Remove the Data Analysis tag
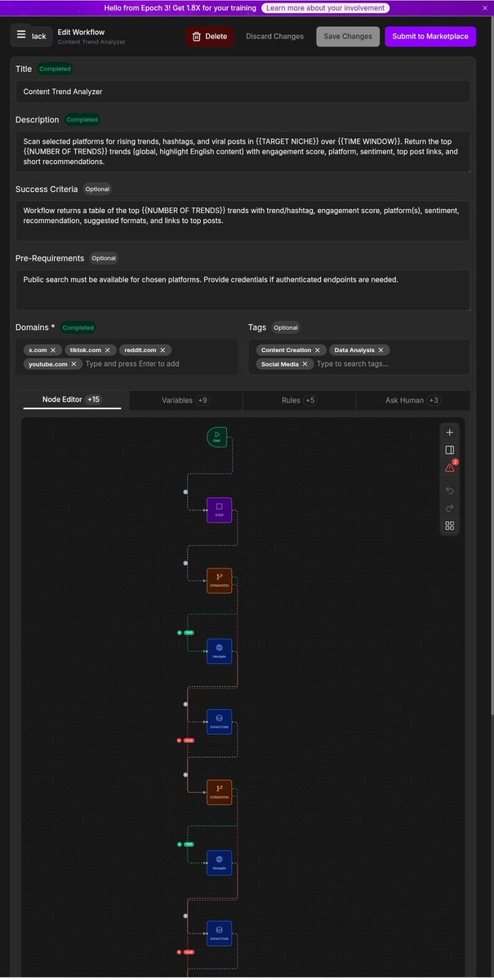494x980 pixels. pos(381,350)
